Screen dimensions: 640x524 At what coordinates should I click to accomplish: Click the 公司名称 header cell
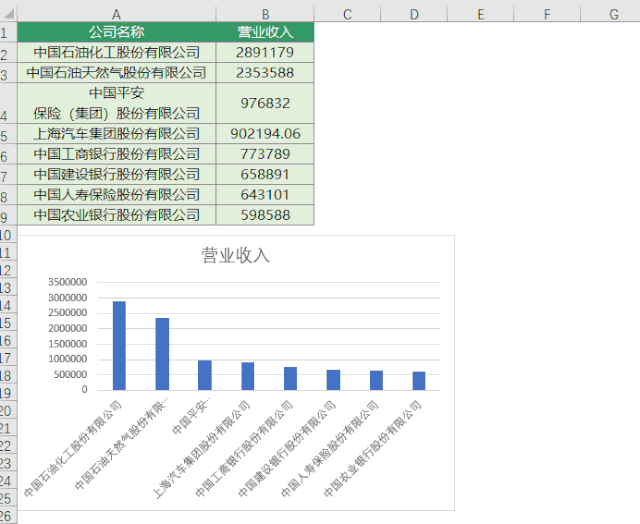[x=116, y=32]
